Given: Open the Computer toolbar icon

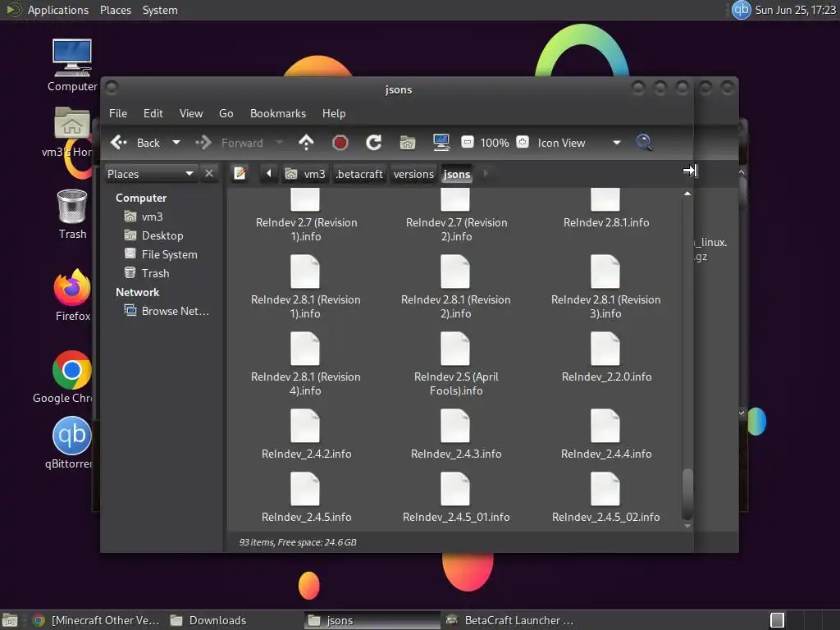Looking at the screenshot, I should point(441,143).
